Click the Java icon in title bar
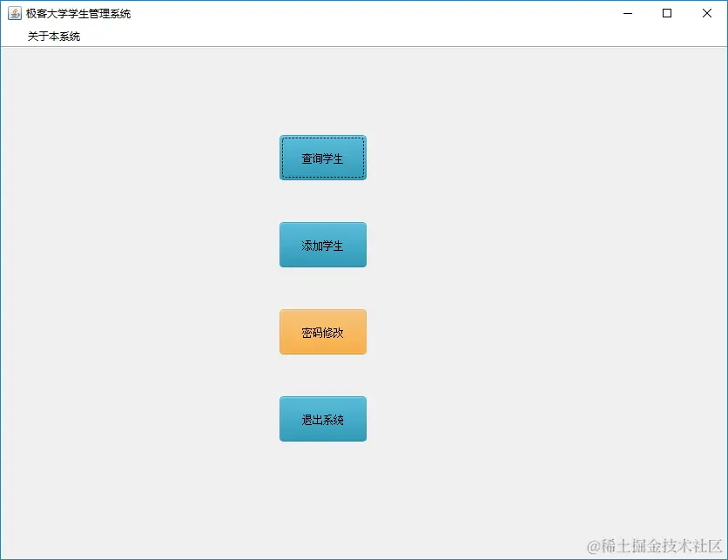Screen dimensions: 728x560 (x=15, y=13)
